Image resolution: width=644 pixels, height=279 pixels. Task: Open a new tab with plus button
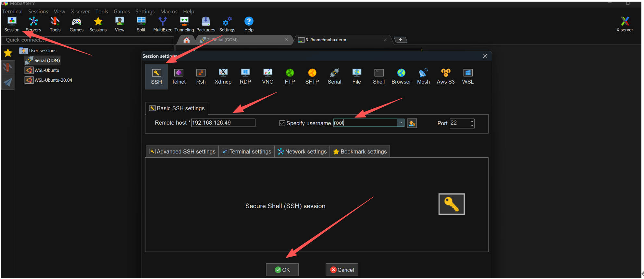(x=401, y=40)
